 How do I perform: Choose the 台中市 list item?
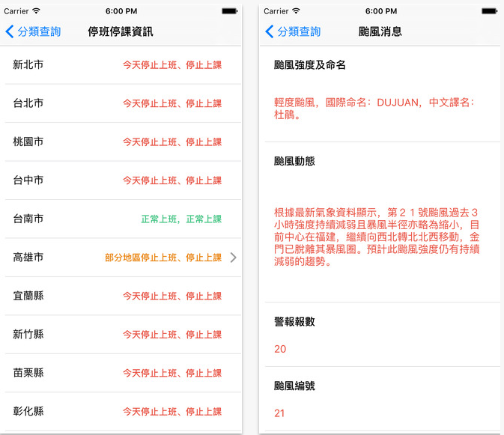[121, 180]
